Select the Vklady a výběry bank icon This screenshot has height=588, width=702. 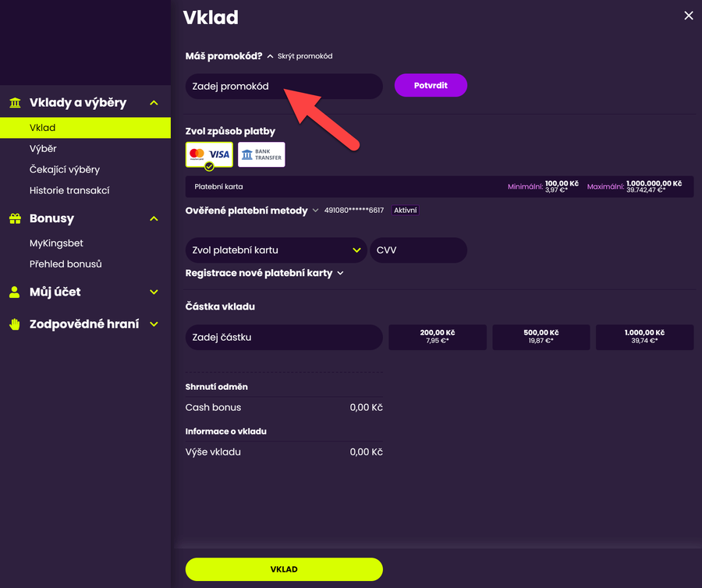click(14, 102)
